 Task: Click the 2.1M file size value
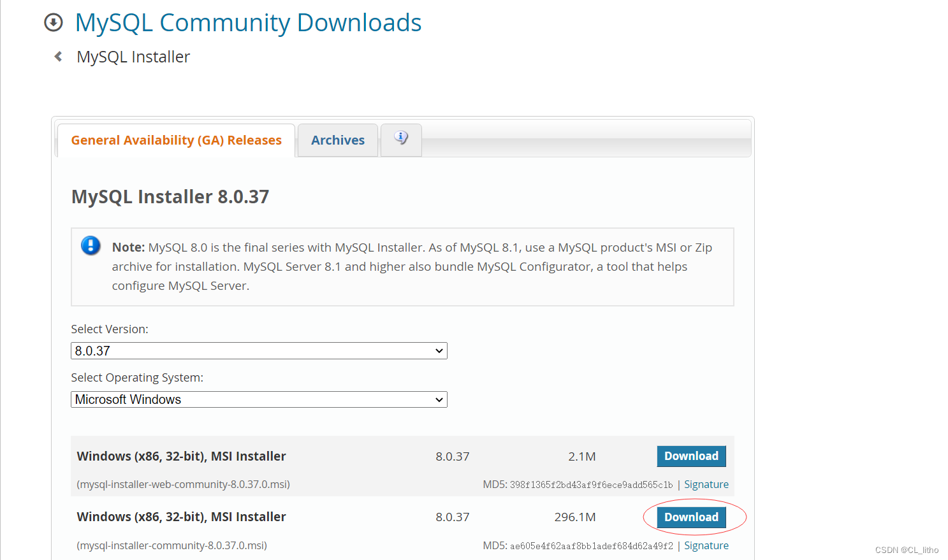coord(581,456)
